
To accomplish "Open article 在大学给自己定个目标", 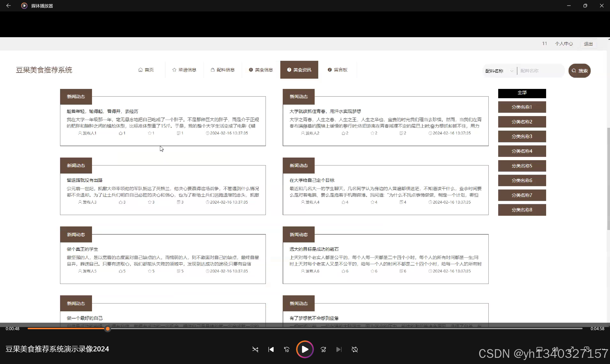I will tap(312, 180).
